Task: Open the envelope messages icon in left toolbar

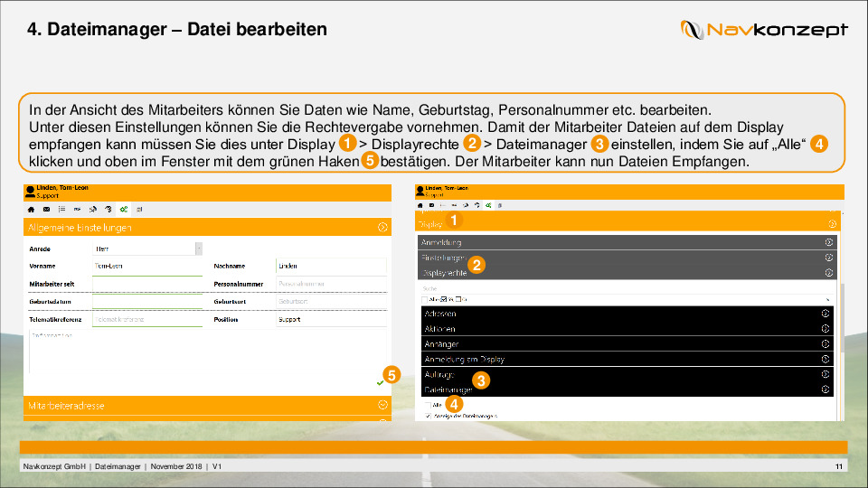Action: click(46, 208)
